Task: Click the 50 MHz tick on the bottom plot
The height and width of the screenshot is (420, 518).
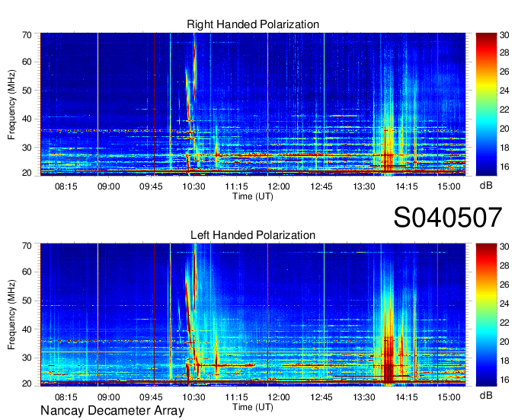Action: (x=27, y=301)
